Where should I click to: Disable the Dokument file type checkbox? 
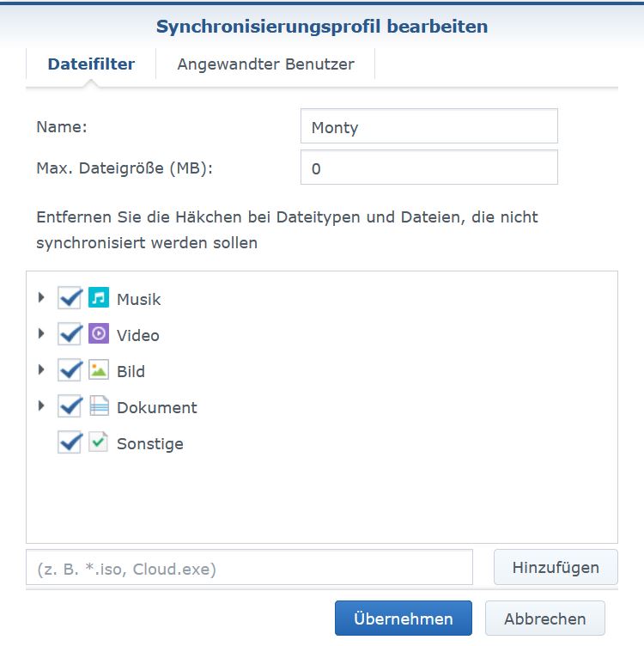(70, 406)
